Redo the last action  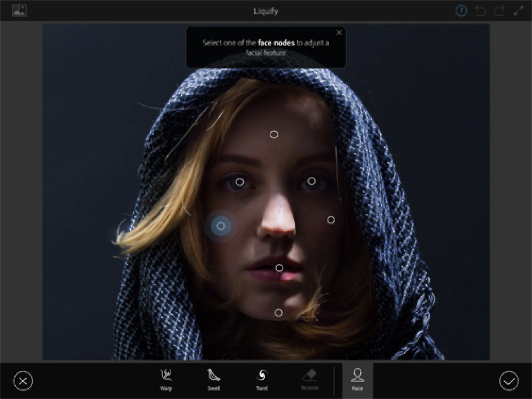pos(499,11)
